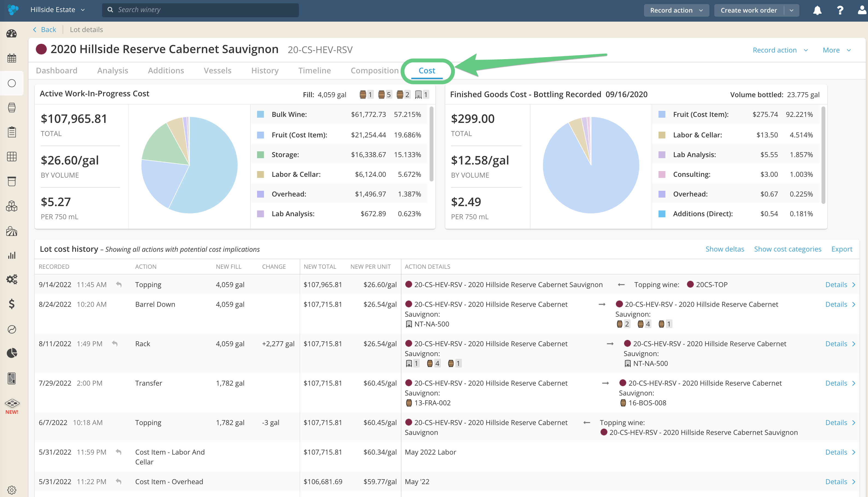This screenshot has width=868, height=497.
Task: Click the Create work order button
Action: 748,10
